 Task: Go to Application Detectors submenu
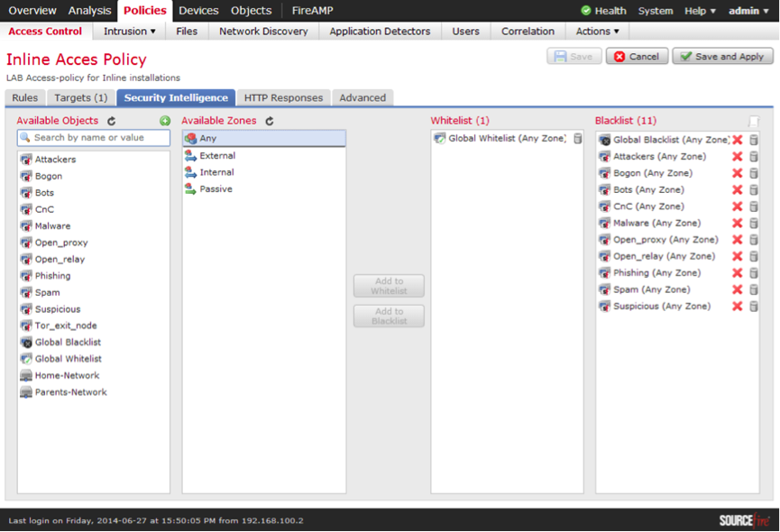[x=380, y=32]
